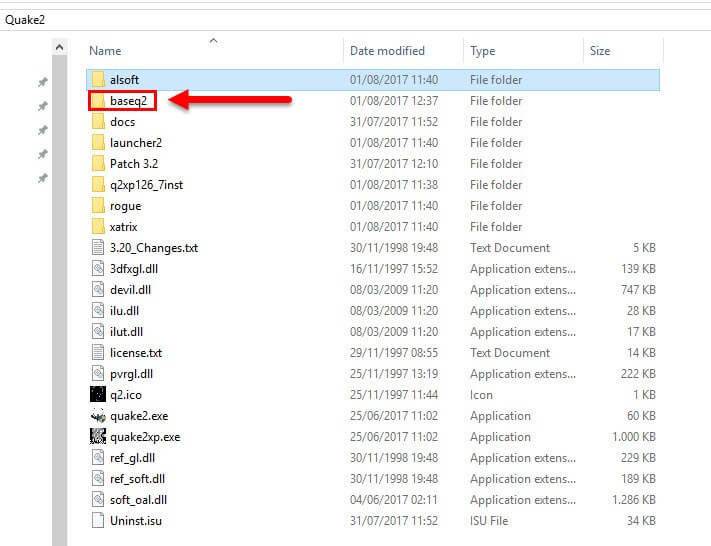Select the 'xatrix' folder name

[x=123, y=227]
